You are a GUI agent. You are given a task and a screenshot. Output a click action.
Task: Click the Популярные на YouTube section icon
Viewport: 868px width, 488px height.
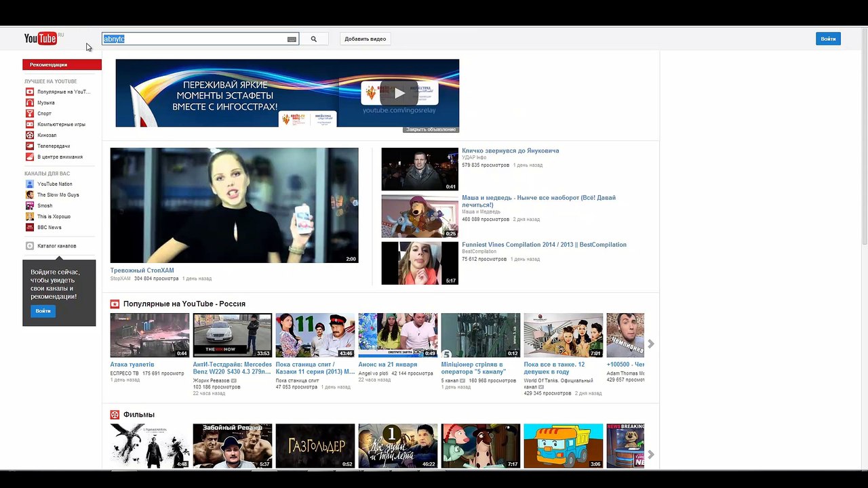(115, 304)
